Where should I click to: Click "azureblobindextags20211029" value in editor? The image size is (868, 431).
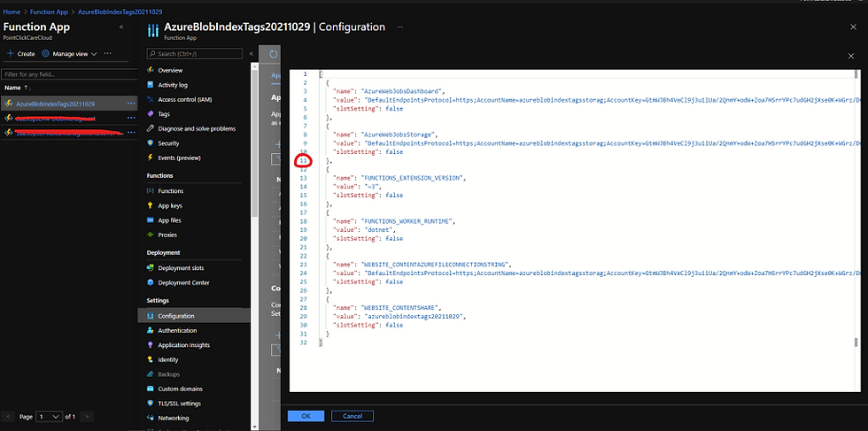click(415, 316)
